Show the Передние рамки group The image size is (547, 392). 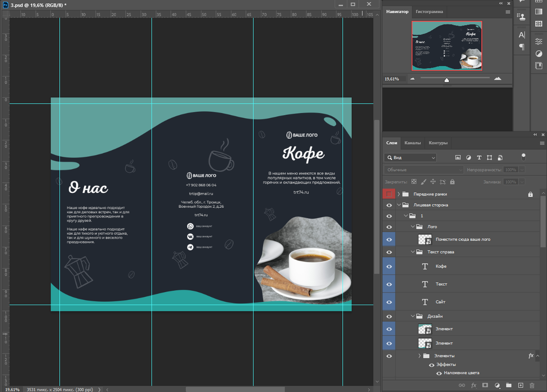389,194
